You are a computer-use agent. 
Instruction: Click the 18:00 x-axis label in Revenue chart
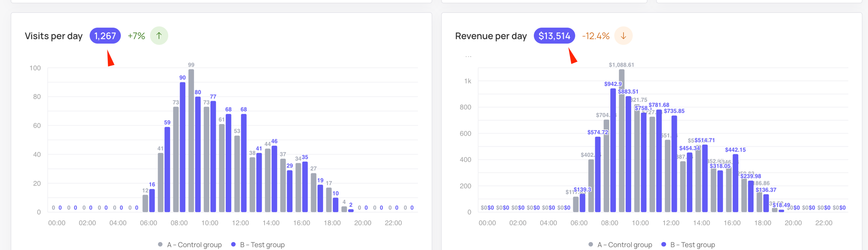(763, 223)
